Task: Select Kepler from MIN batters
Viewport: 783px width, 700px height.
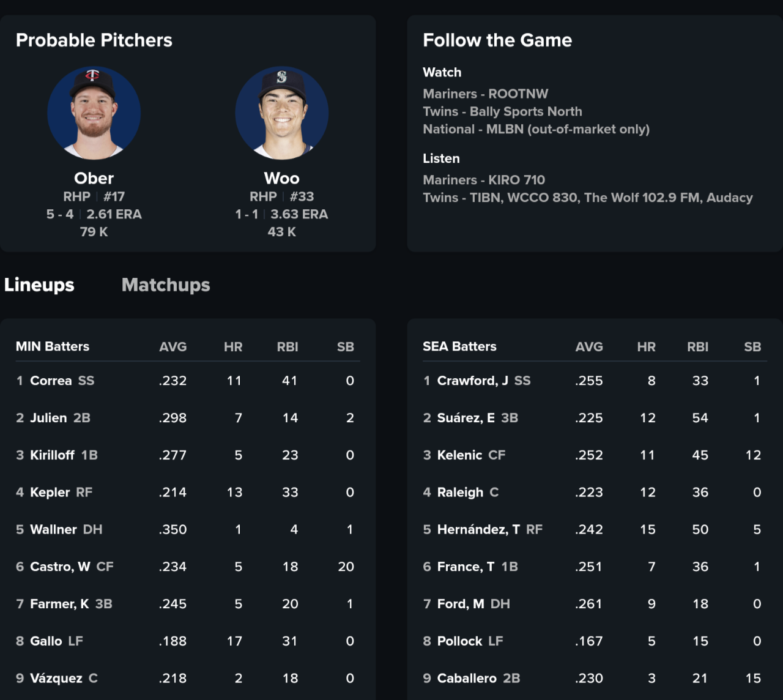Action: point(50,493)
